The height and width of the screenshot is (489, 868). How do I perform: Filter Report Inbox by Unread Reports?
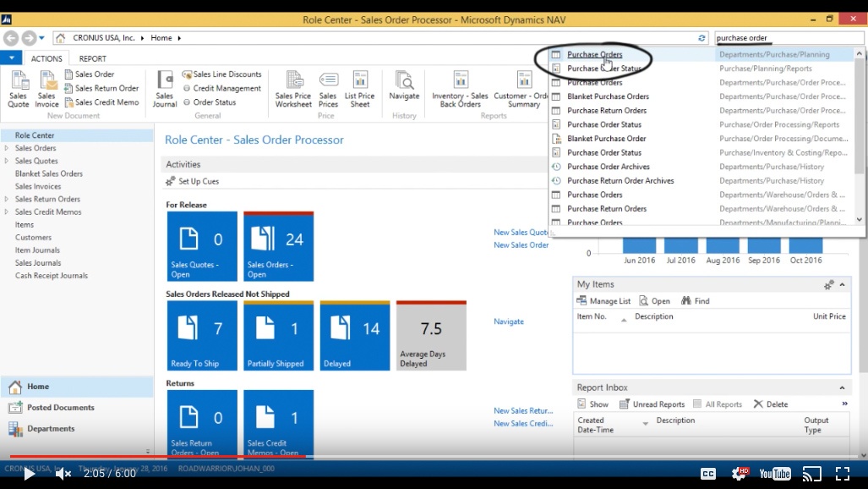click(652, 404)
